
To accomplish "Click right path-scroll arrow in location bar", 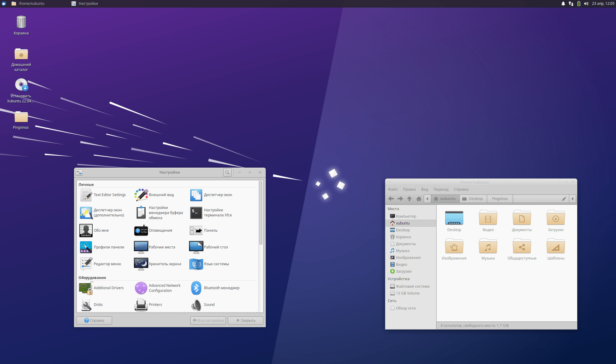I will pyautogui.click(x=573, y=199).
